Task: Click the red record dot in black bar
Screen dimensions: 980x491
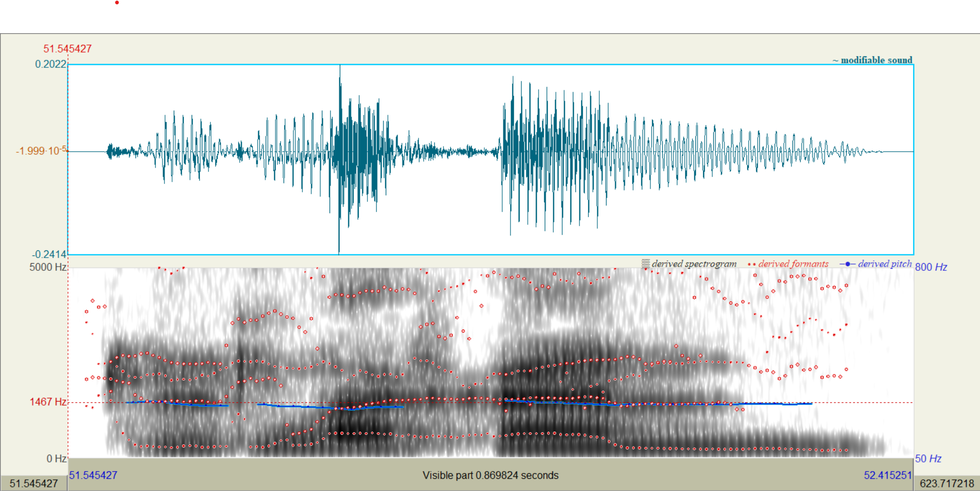Action: click(117, 3)
